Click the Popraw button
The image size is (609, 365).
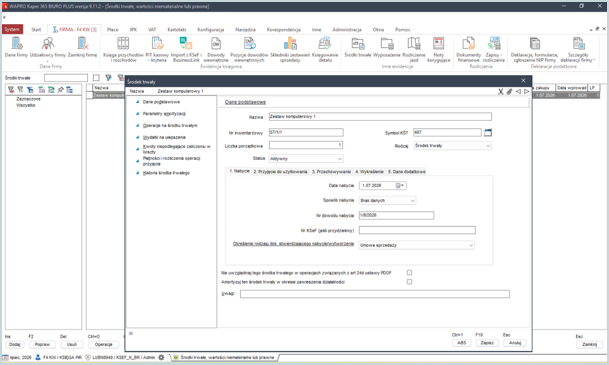tap(42, 344)
